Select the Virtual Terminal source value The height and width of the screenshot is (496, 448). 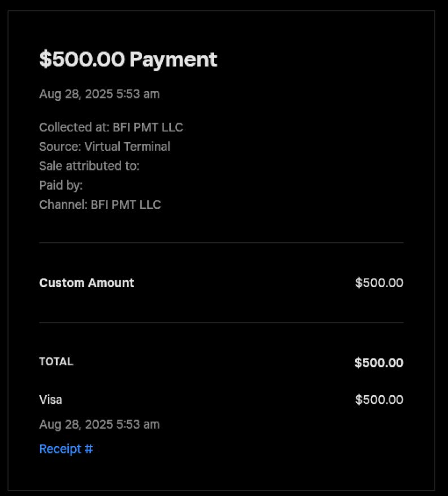(127, 147)
